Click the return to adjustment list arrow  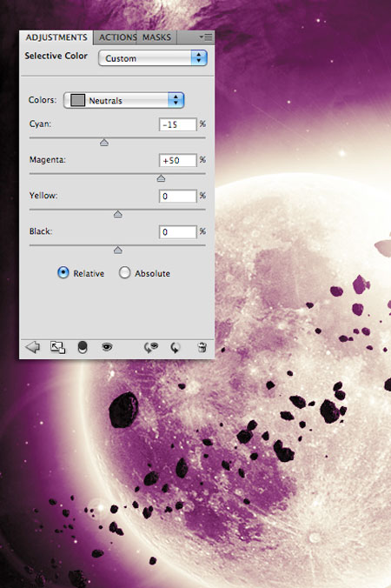tap(33, 347)
